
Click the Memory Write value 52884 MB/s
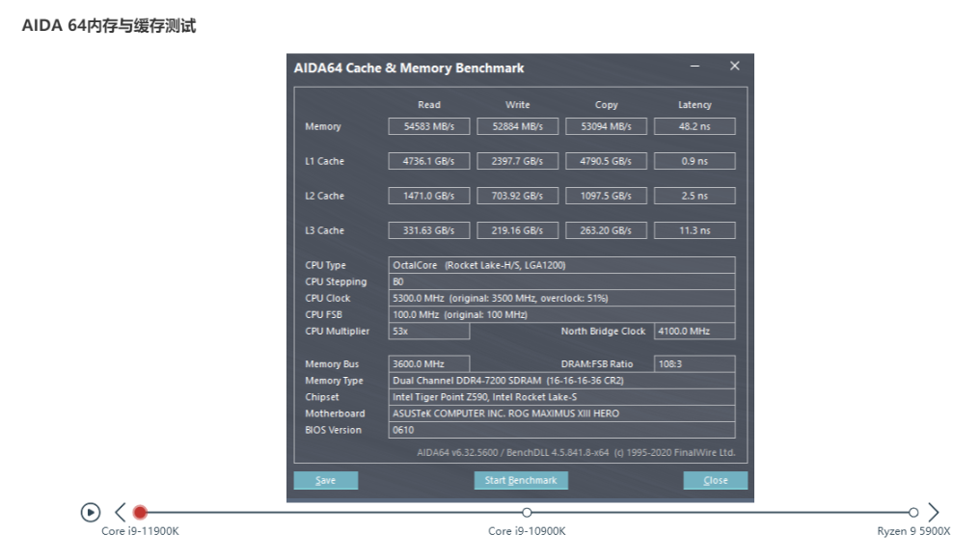click(518, 126)
